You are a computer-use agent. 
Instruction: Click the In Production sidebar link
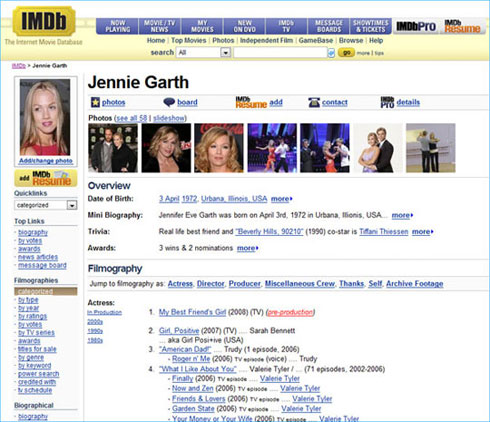[104, 312]
